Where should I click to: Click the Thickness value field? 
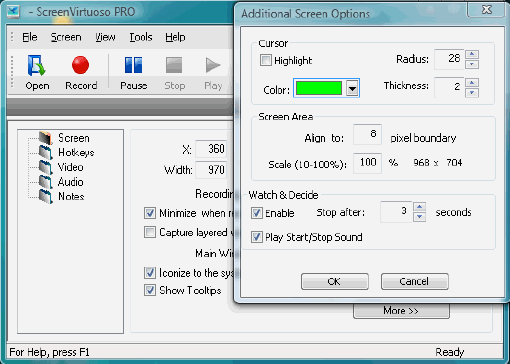pos(449,88)
